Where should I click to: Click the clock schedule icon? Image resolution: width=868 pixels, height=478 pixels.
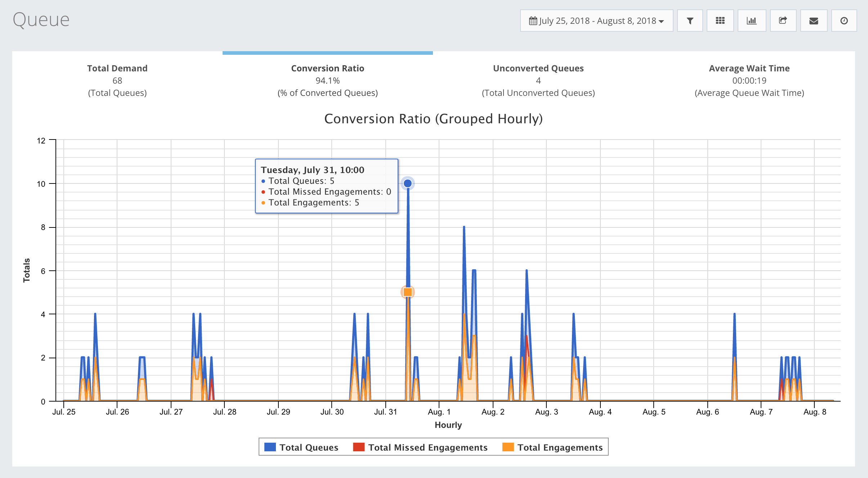tap(844, 21)
